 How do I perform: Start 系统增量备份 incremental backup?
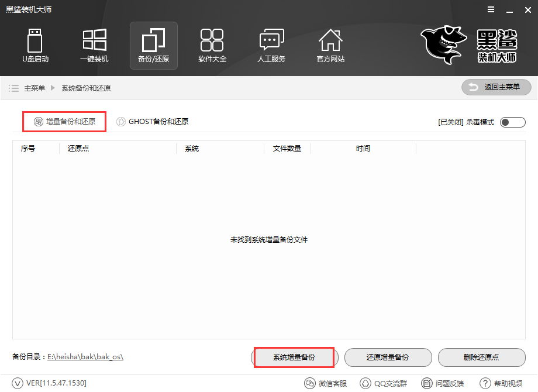coord(294,357)
